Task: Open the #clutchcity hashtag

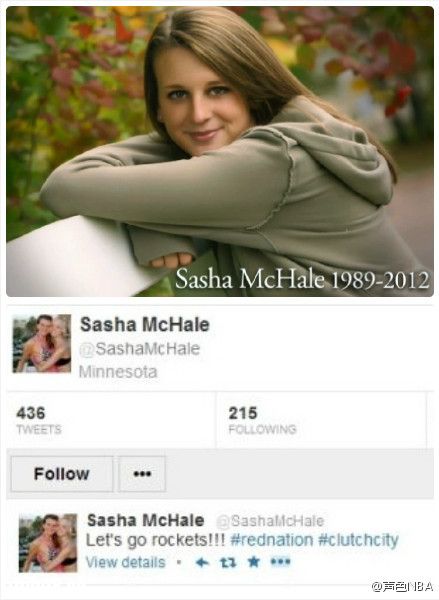Action: pos(358,540)
